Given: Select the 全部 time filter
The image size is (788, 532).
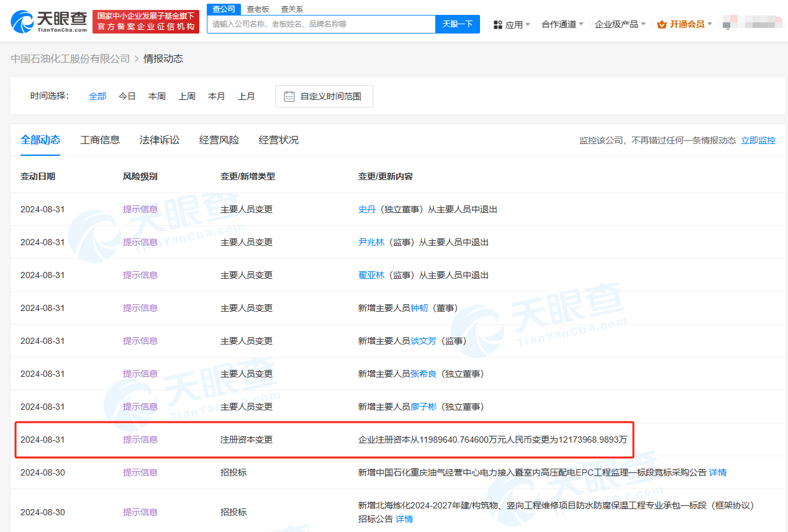Looking at the screenshot, I should point(97,96).
